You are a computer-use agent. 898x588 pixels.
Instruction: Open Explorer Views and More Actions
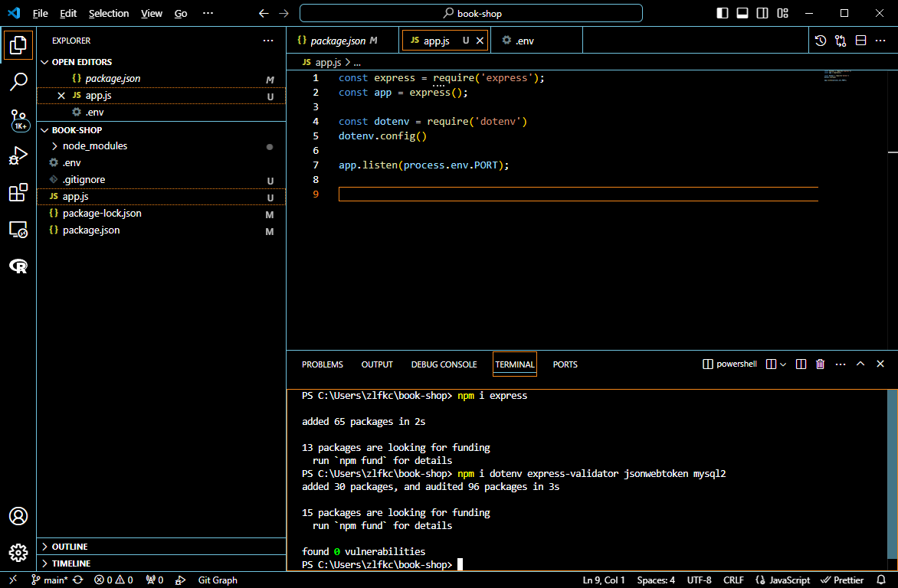pyautogui.click(x=268, y=41)
